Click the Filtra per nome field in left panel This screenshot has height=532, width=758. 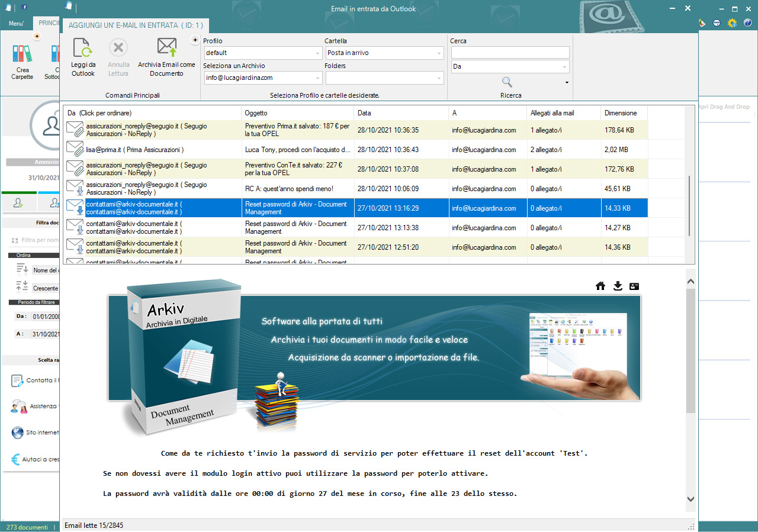(40, 240)
